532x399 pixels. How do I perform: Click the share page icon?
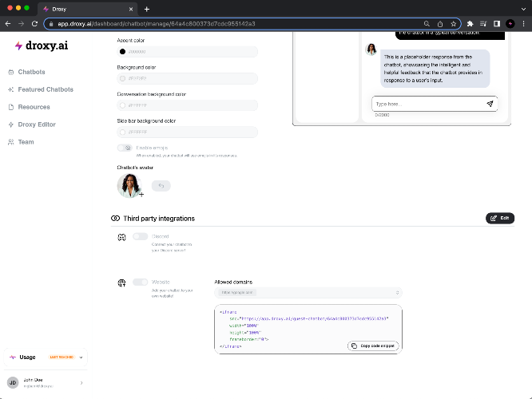pos(440,24)
